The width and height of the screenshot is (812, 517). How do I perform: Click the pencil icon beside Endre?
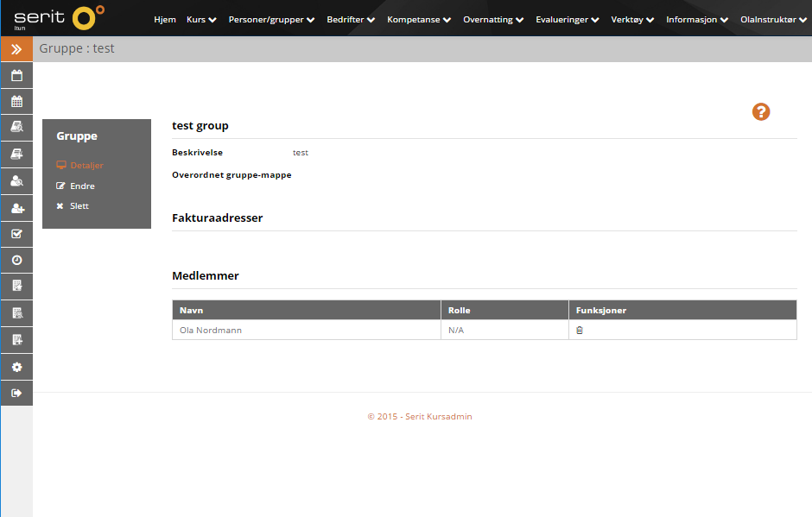(60, 186)
